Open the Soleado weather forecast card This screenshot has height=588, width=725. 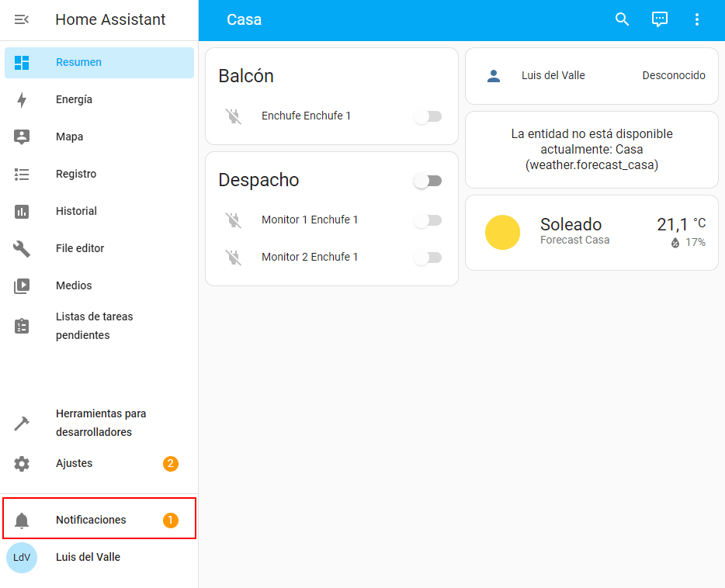[591, 233]
